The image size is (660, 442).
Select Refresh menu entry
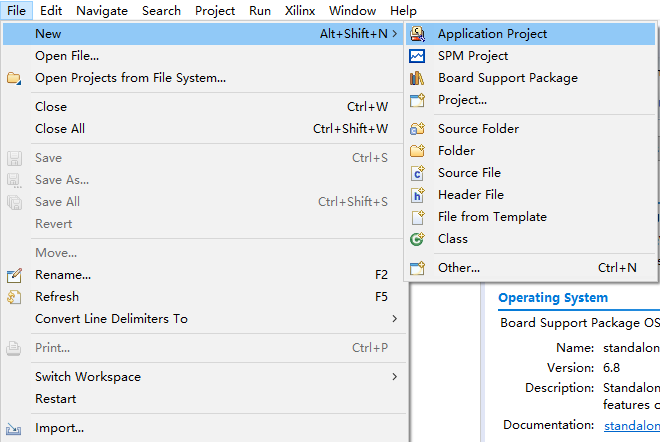coord(203,297)
